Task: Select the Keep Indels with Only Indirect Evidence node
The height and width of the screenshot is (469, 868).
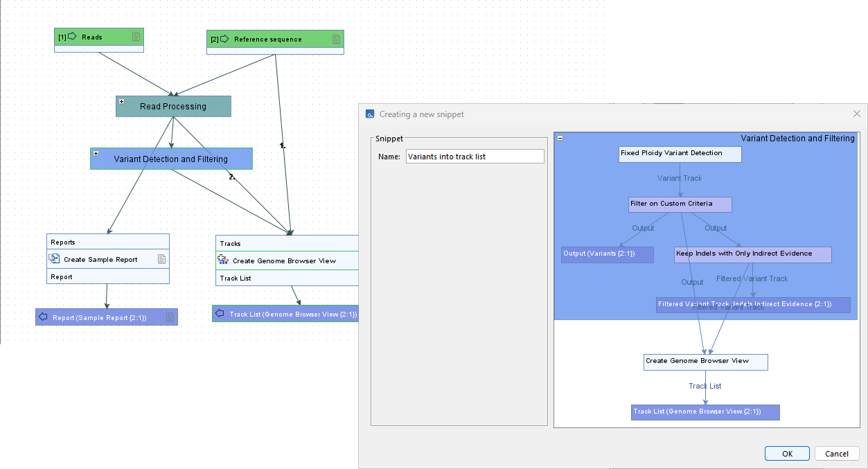Action: 752,254
